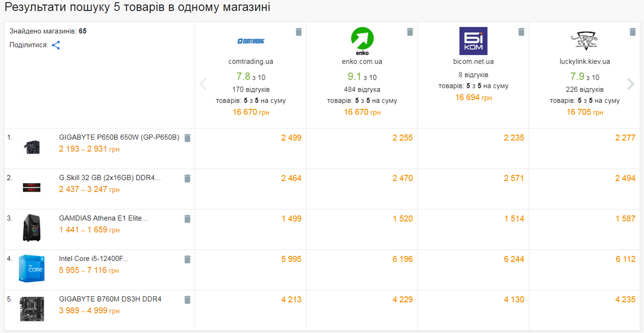Viewport: 644px width, 333px height.
Task: Click bicom price 4 130 for B760M
Action: [x=514, y=299]
